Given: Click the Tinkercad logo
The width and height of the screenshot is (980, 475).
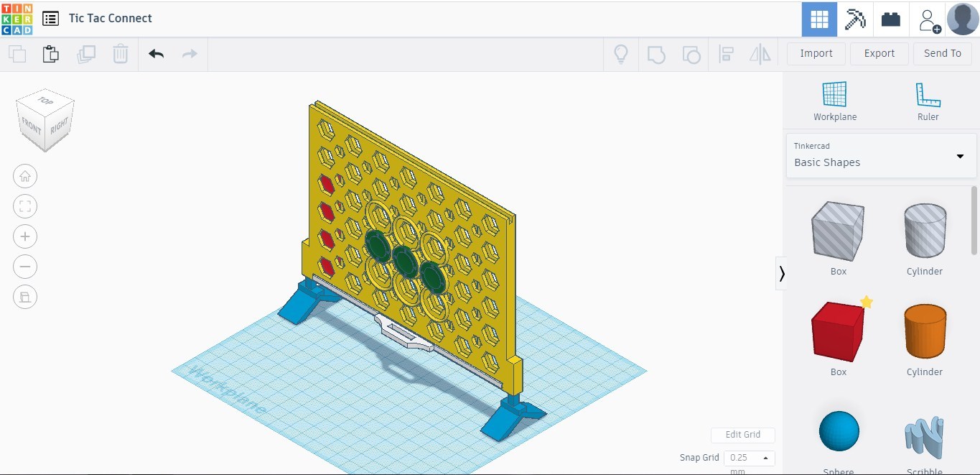Looking at the screenshot, I should coord(17,19).
